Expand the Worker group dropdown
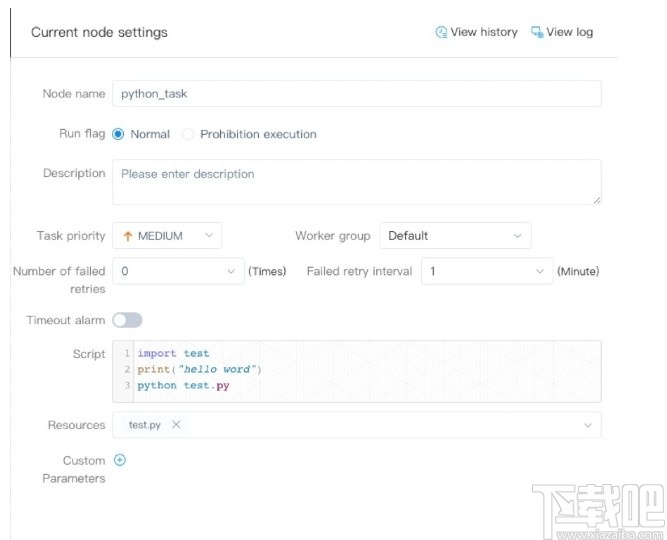The width and height of the screenshot is (667, 540). (x=455, y=236)
